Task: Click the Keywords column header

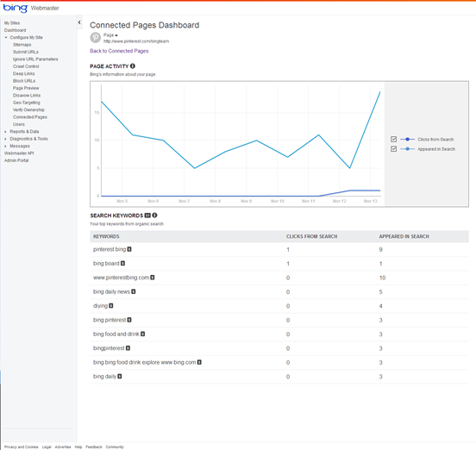Action: [106, 236]
